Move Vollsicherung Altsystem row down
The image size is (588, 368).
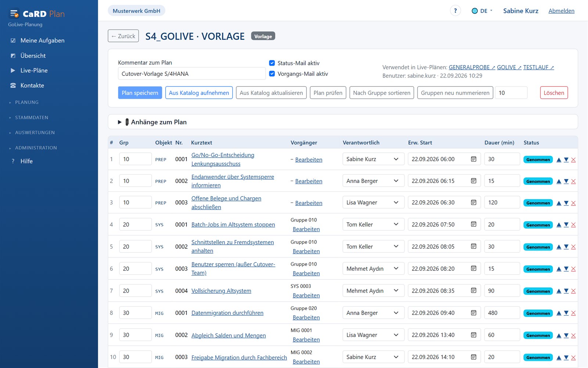(566, 291)
